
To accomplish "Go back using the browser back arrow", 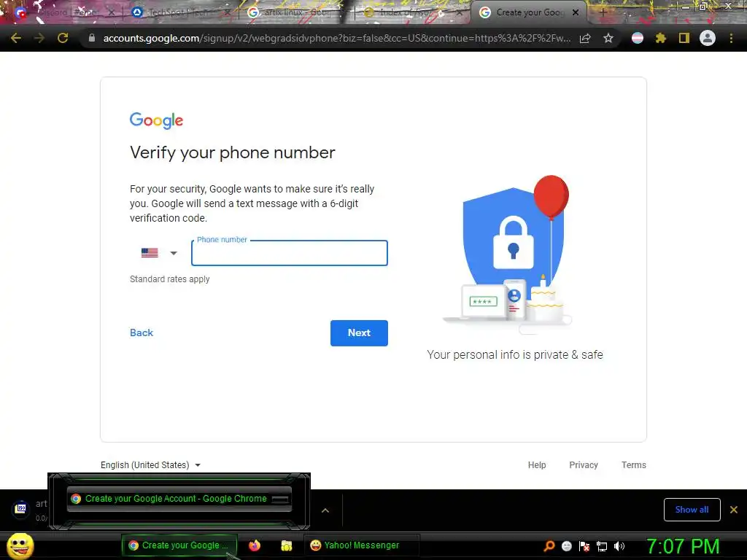I will [x=16, y=38].
